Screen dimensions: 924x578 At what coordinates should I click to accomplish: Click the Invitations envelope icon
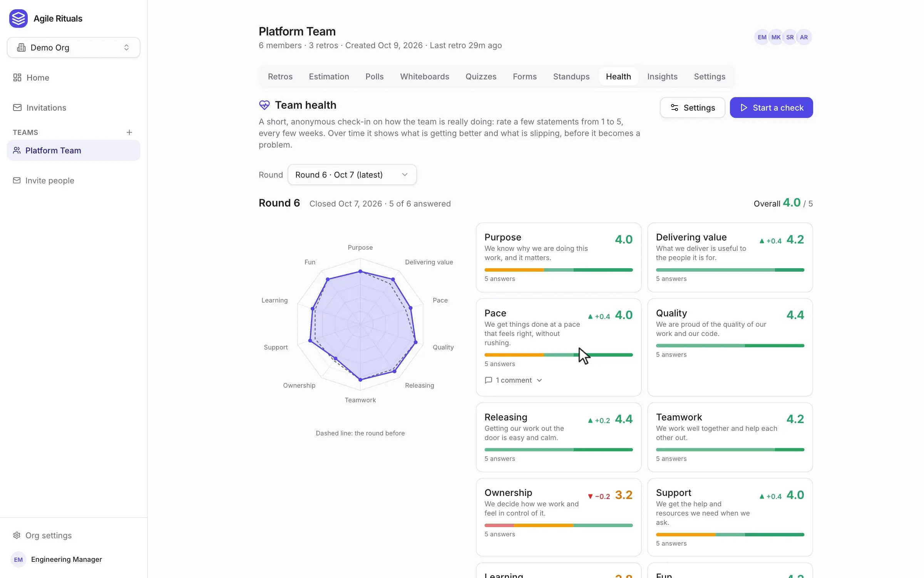click(17, 108)
